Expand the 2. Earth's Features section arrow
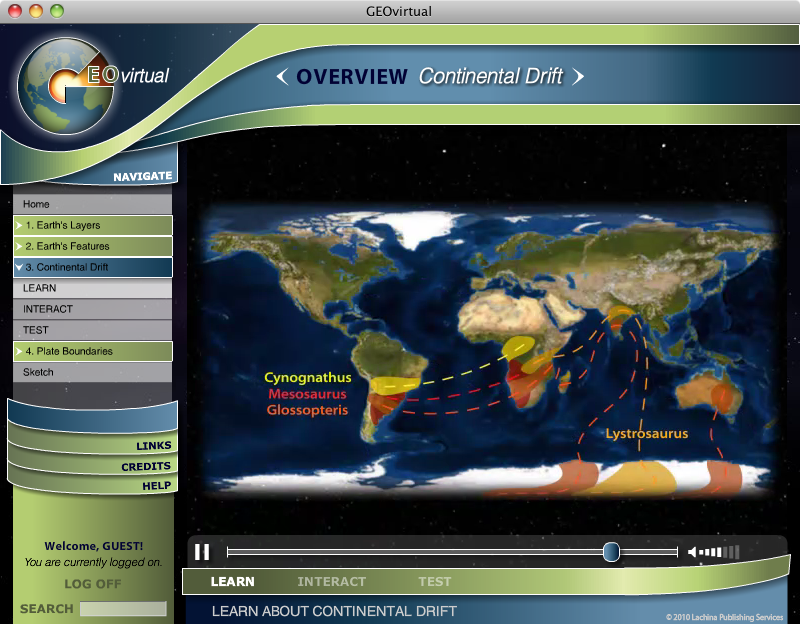This screenshot has width=800, height=624. pos(19,246)
